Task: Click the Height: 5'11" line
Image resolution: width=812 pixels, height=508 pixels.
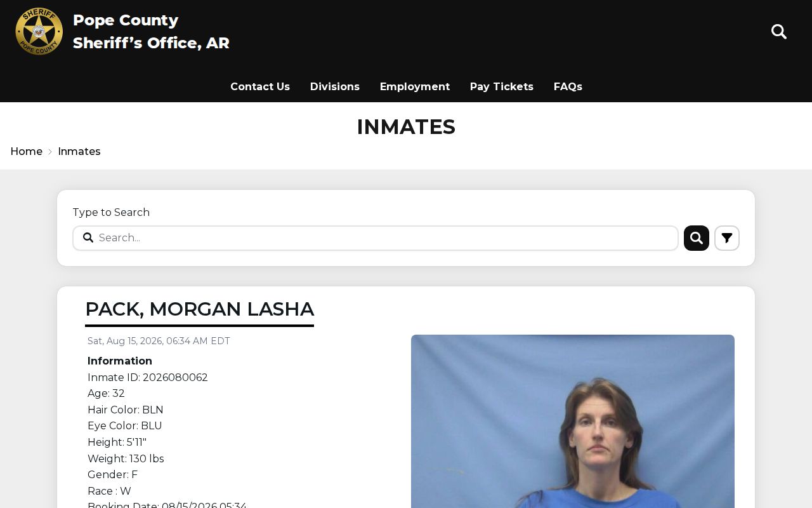Action: 117,442
